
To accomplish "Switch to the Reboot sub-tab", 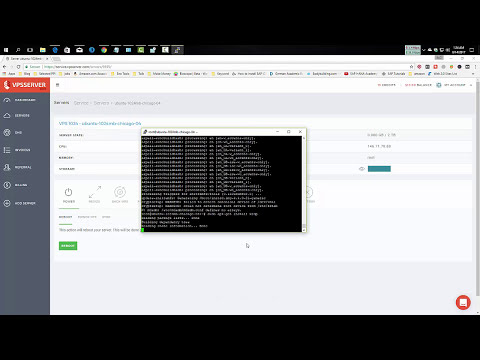I will point(65,217).
